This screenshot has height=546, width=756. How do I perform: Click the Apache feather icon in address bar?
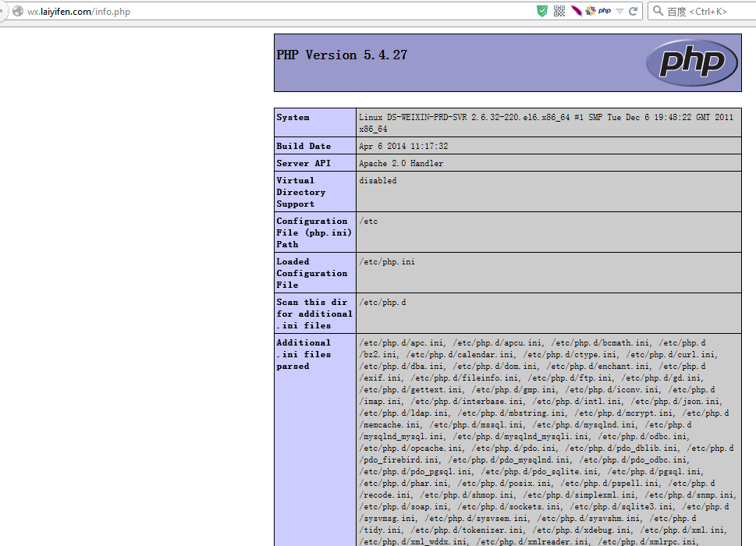point(576,11)
